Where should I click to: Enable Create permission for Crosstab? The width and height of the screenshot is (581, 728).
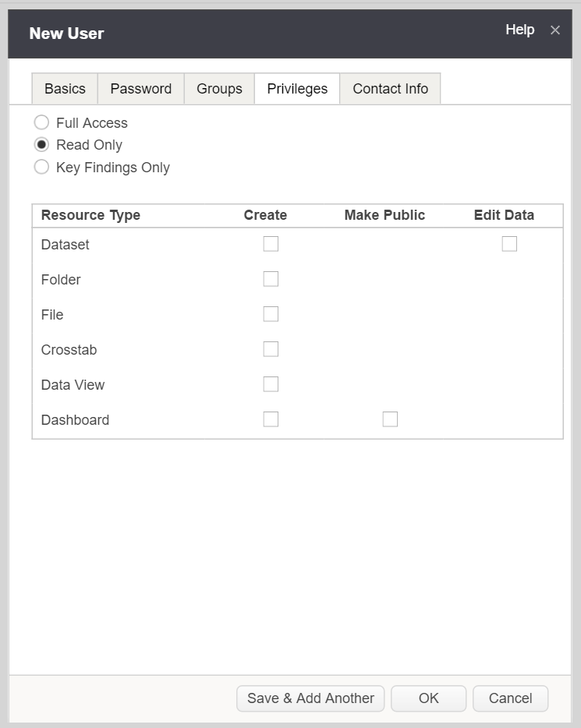(x=271, y=348)
